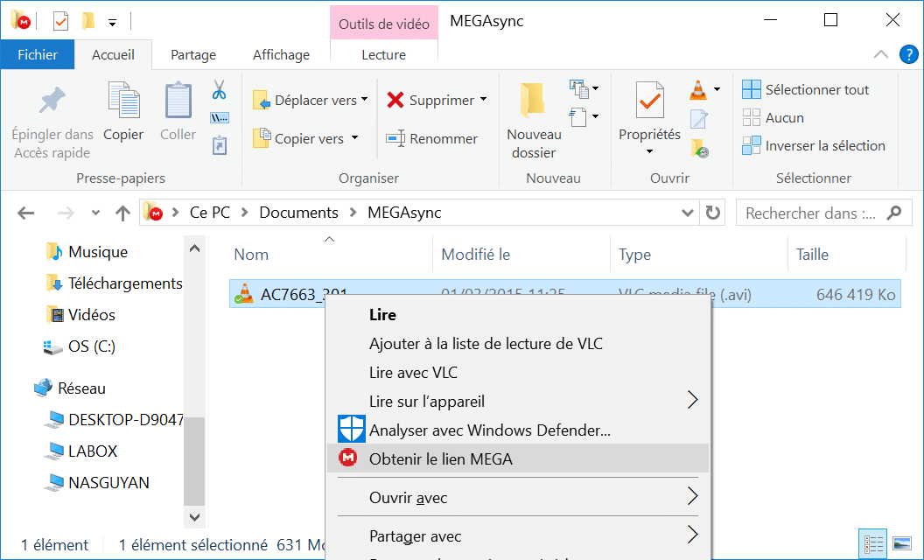924x560 pixels.
Task: Open the Ouvrir avec submenu
Action: click(x=518, y=497)
